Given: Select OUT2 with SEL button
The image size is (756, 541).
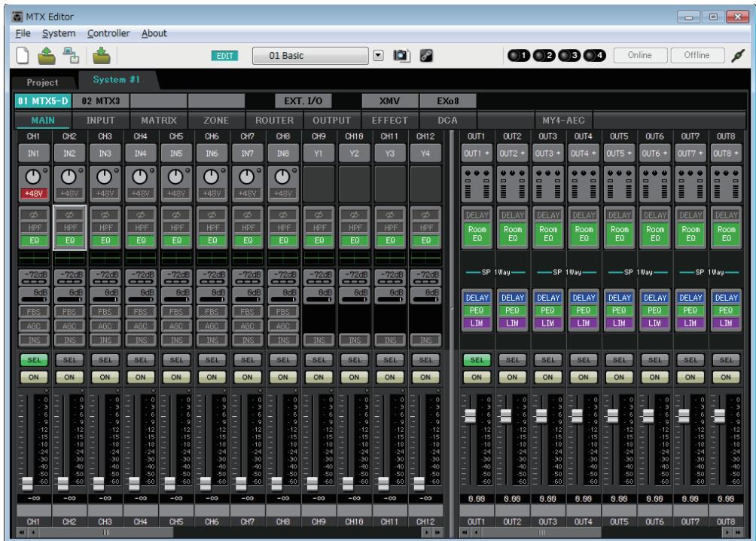Looking at the screenshot, I should 513,360.
